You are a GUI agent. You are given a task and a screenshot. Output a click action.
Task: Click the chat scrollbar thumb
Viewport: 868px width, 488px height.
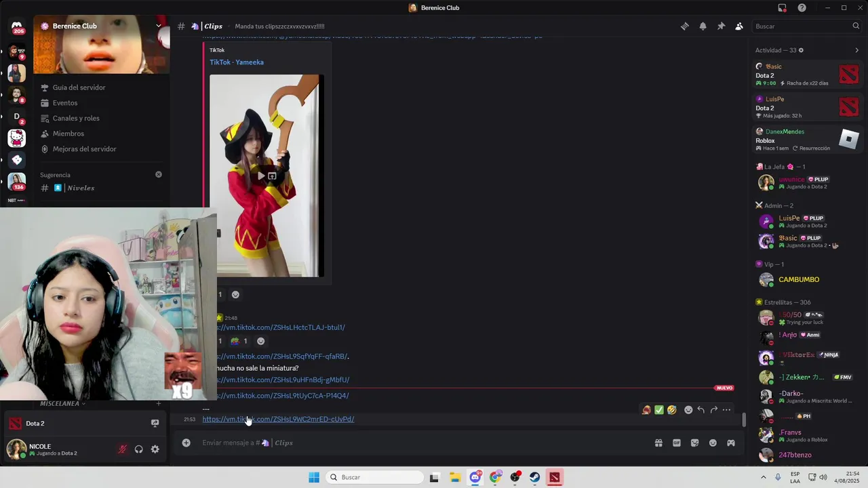tap(744, 420)
